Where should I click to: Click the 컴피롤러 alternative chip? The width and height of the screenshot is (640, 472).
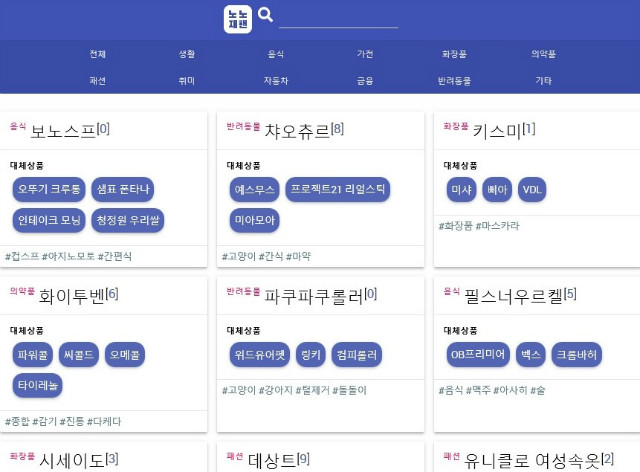click(x=357, y=354)
